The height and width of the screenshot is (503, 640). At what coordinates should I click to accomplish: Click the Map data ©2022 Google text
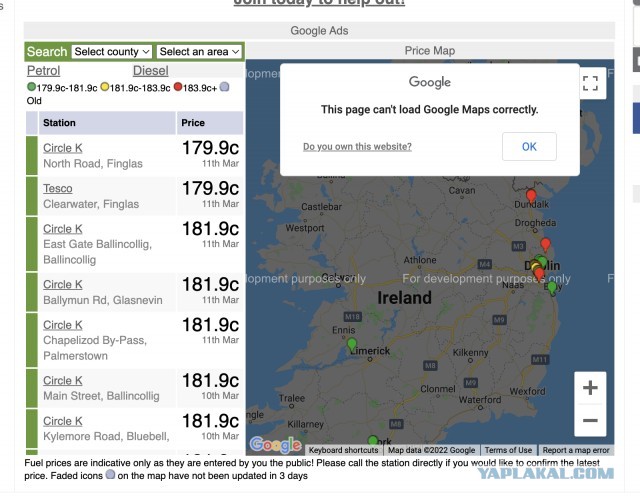(x=431, y=450)
